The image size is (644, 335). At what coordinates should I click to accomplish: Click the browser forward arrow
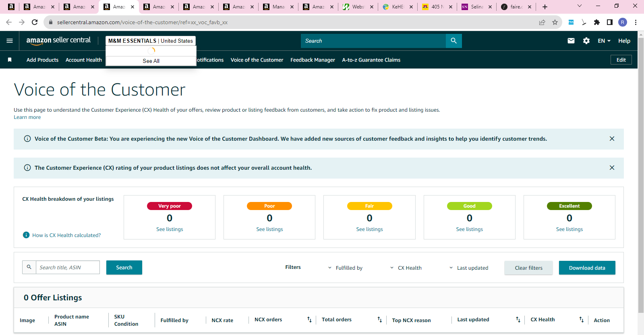point(22,22)
